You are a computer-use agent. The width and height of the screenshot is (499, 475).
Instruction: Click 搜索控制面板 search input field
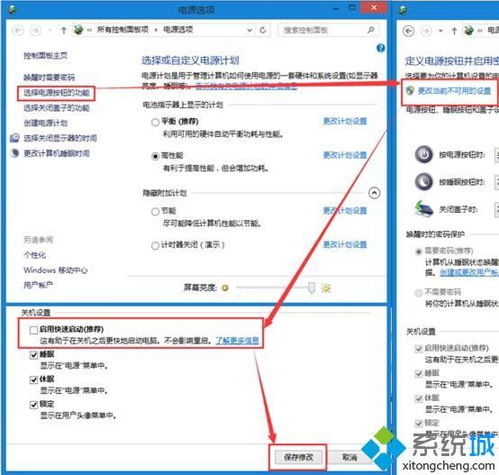click(328, 30)
